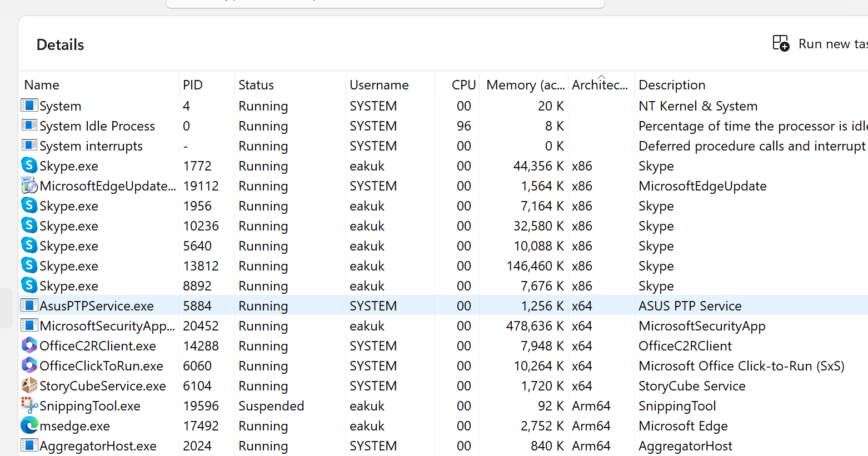Select the System process name
This screenshot has width=868, height=456.
(61, 106)
